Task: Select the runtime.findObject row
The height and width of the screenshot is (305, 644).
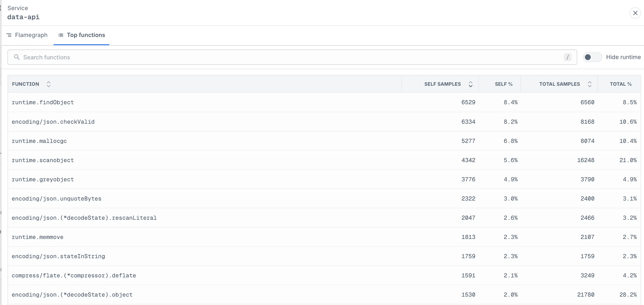Action: 324,102
